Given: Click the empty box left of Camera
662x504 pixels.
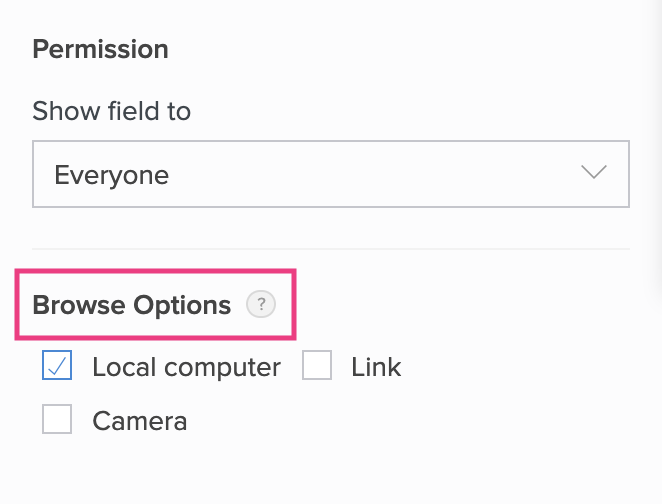Looking at the screenshot, I should coord(57,421).
